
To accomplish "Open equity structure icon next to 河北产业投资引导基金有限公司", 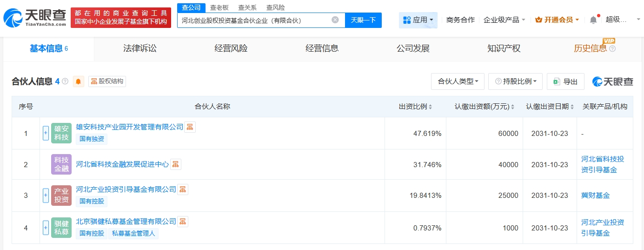I will pos(183,189).
